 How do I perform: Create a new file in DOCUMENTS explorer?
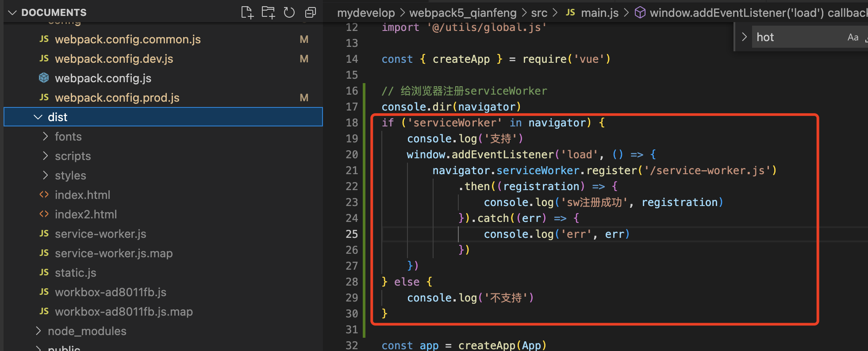(247, 12)
